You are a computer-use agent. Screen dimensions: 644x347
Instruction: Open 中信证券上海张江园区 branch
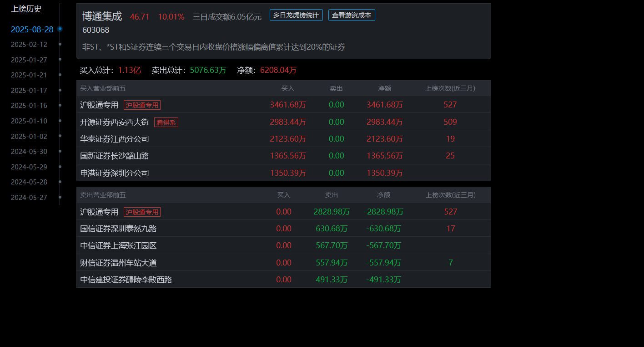click(118, 245)
